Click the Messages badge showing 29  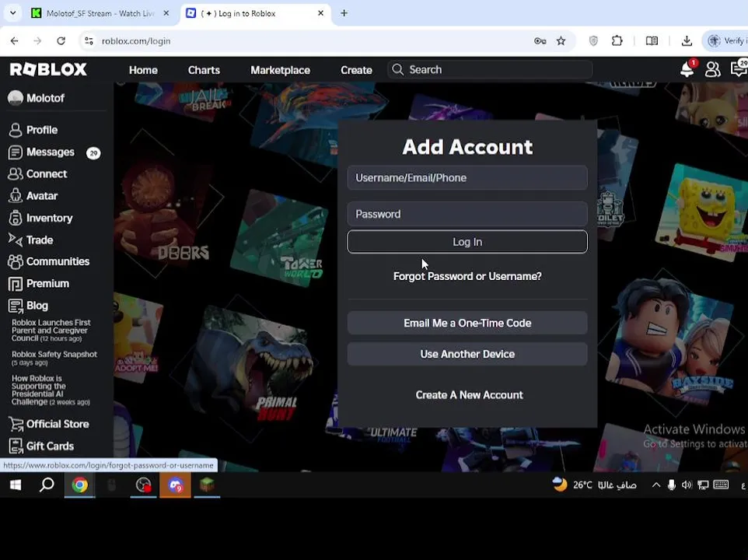point(93,153)
